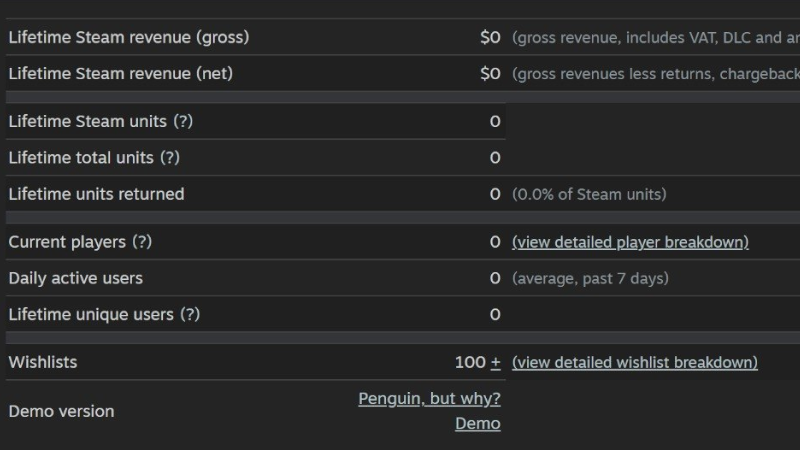Click the '0.0% of Steam units' note
The image size is (800, 450).
[x=589, y=194]
